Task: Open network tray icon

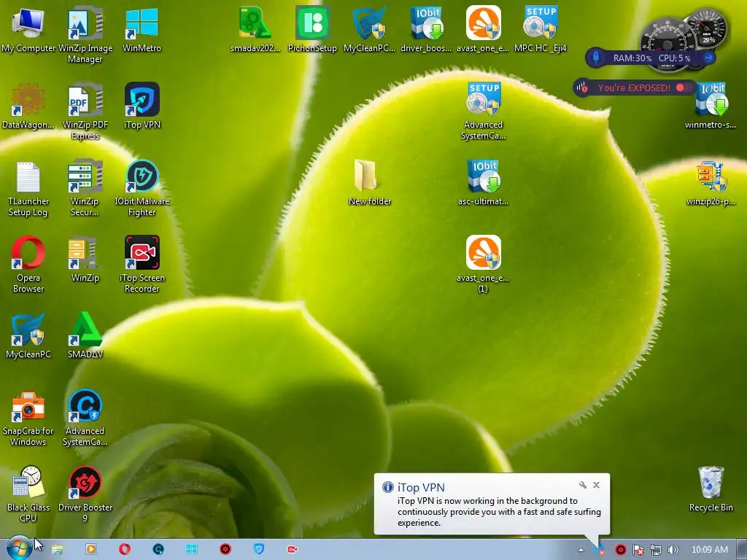Action: click(x=656, y=550)
